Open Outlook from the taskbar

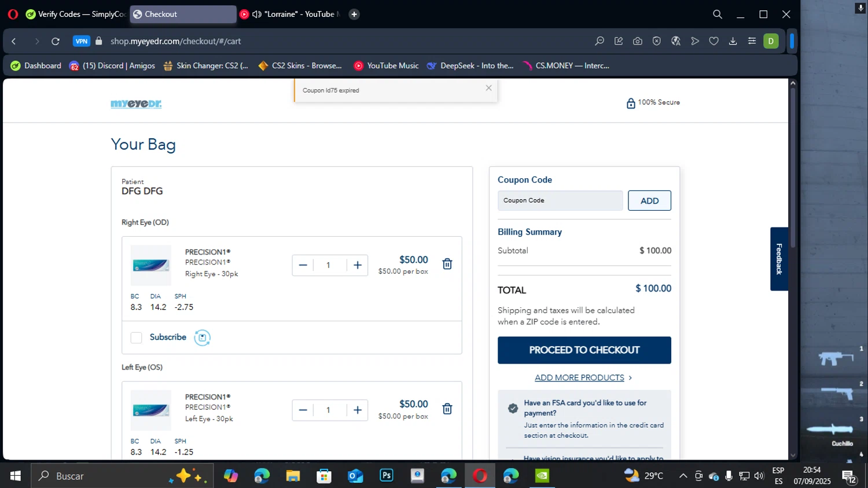[355, 476]
